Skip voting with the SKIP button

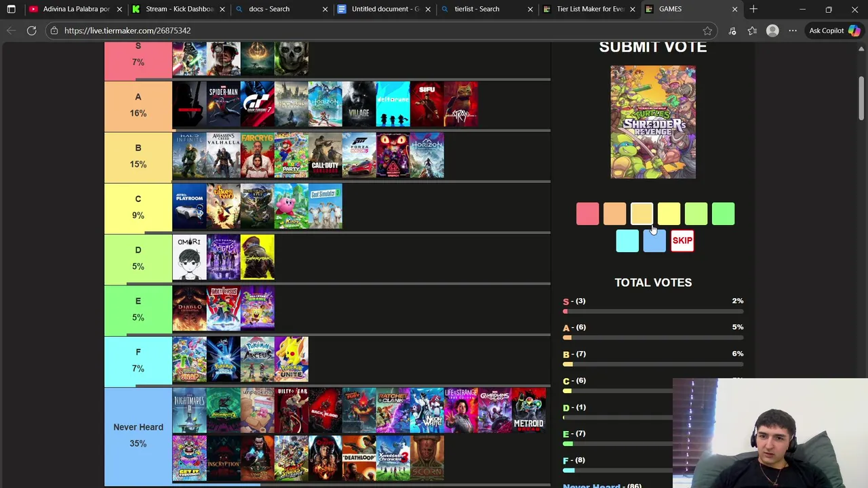click(x=682, y=241)
